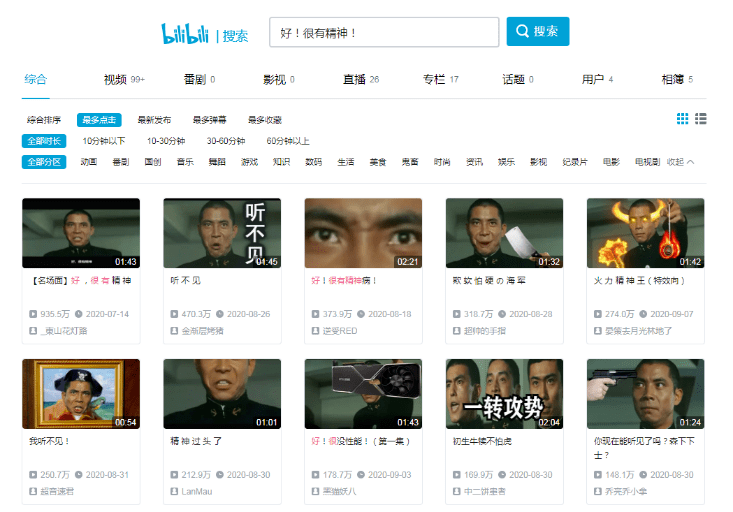The image size is (733, 512).
Task: Focus the search box with 好！很有精神！
Action: pyautogui.click(x=384, y=32)
